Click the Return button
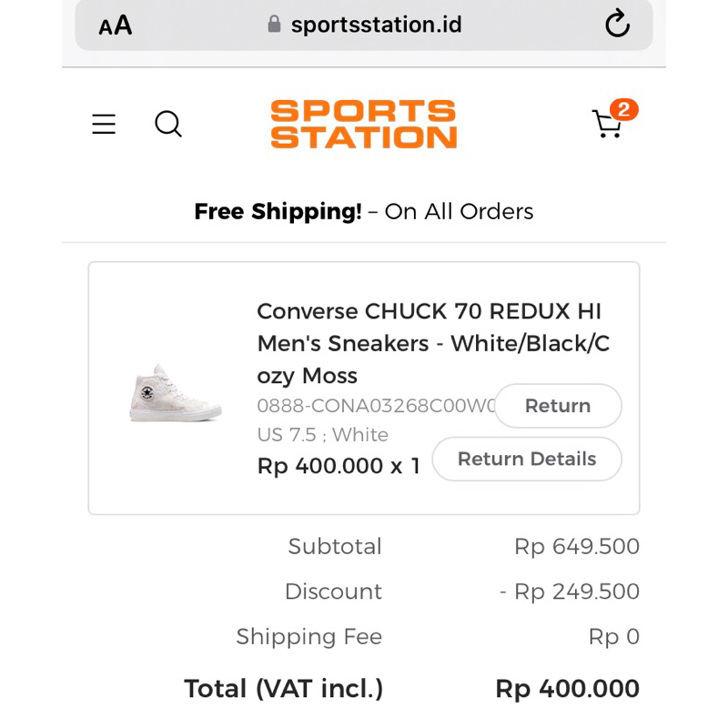Image resolution: width=728 pixels, height=728 pixels. pyautogui.click(x=558, y=406)
